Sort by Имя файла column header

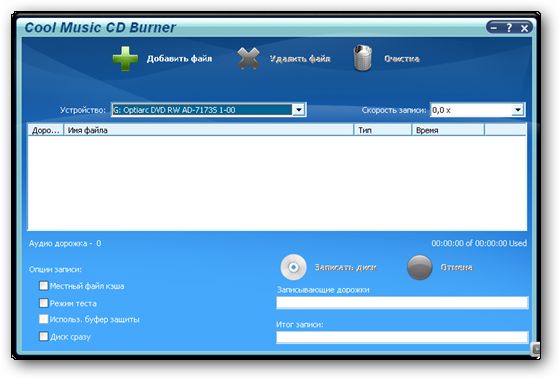point(209,130)
